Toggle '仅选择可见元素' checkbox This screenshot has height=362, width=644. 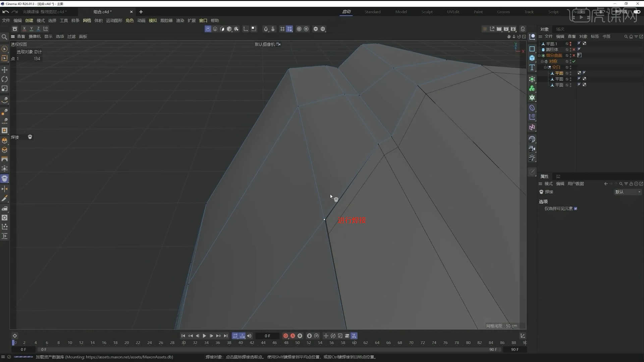click(x=576, y=208)
